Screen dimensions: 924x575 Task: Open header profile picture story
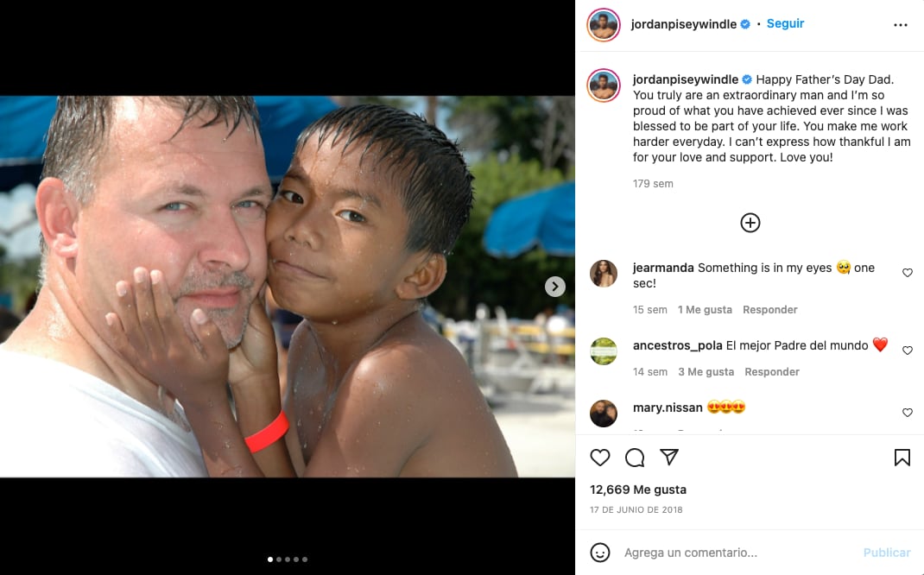coord(604,25)
